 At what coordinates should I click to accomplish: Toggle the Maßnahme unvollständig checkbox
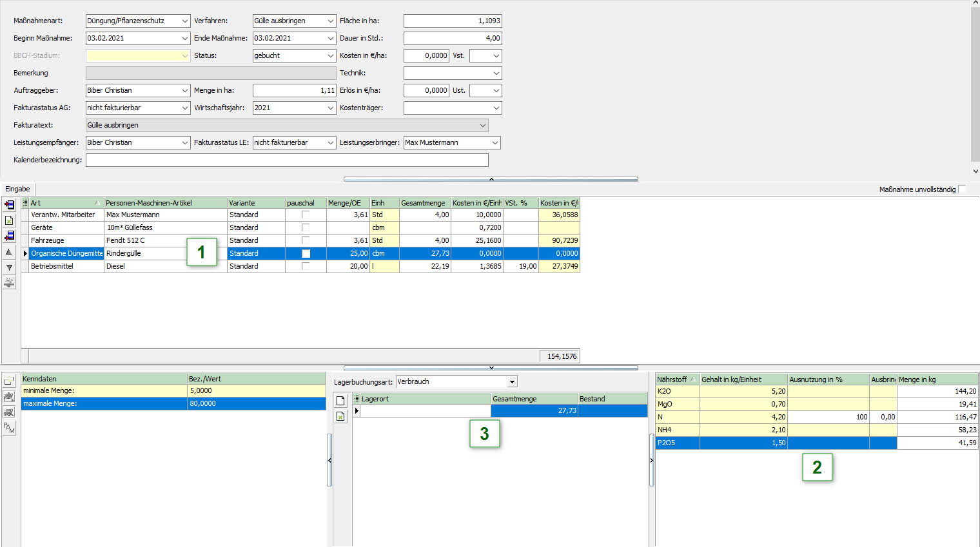pyautogui.click(x=962, y=189)
